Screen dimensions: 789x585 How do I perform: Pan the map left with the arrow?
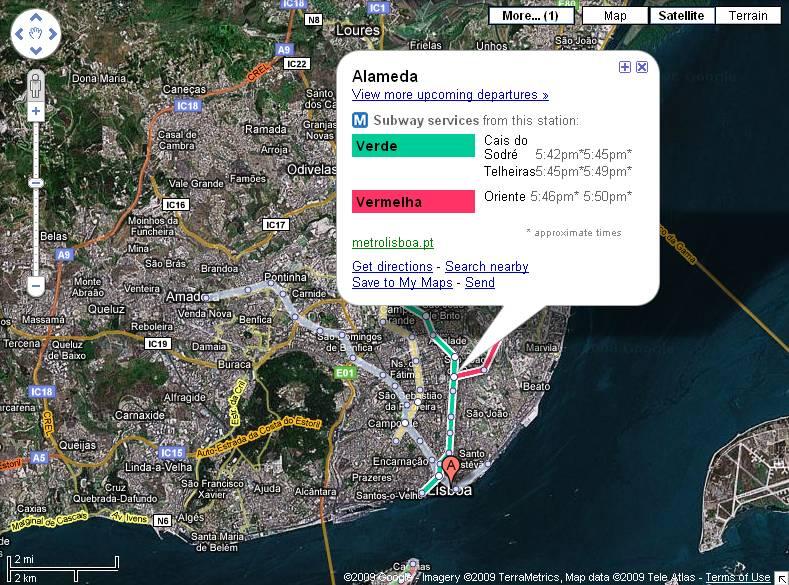pos(19,34)
